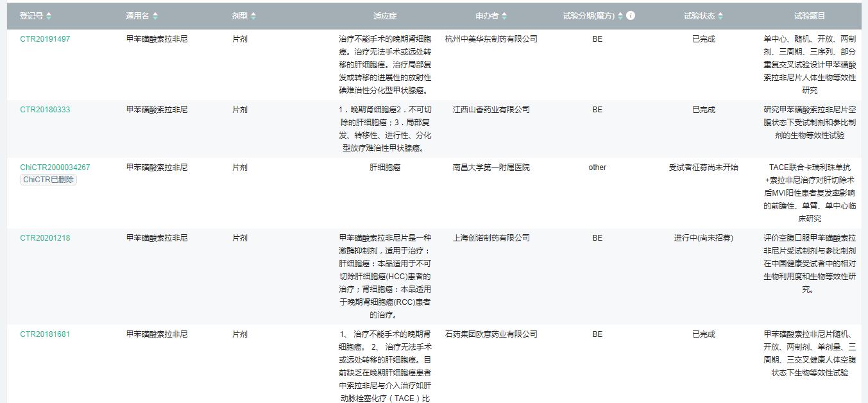868x403 pixels.
Task: Open trial record CTR20180333
Action: (45, 110)
